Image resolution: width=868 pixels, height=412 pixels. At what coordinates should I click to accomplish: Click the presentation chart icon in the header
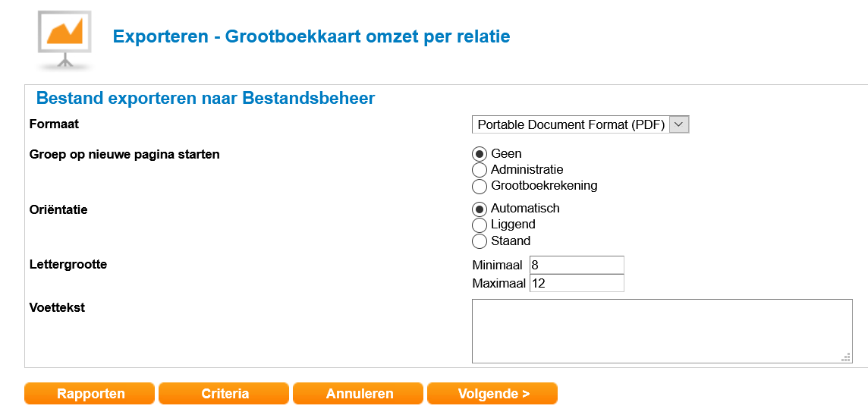[x=64, y=38]
